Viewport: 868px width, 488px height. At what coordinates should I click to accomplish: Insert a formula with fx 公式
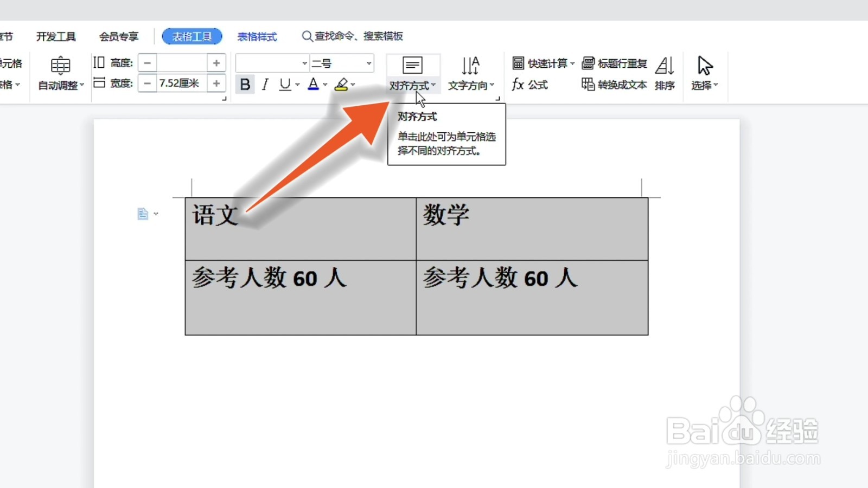(x=530, y=85)
